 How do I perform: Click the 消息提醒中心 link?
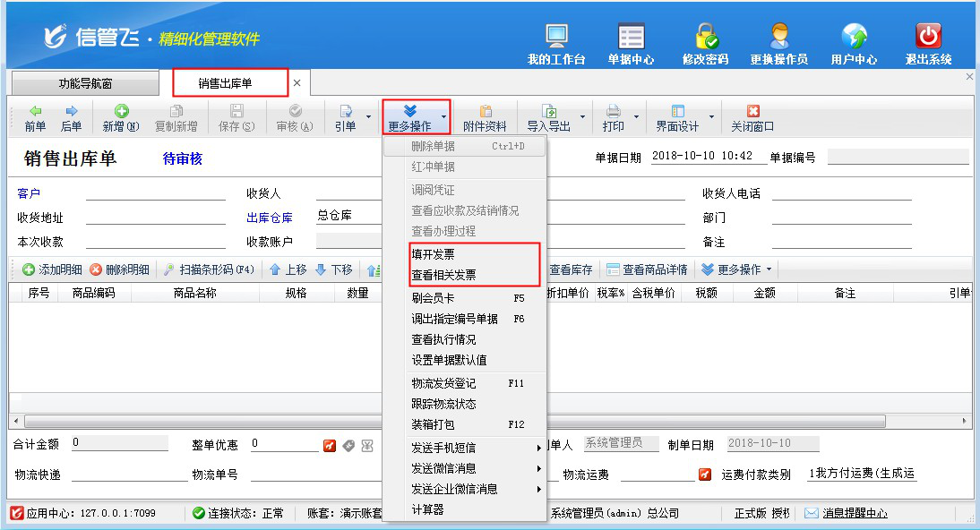(854, 514)
